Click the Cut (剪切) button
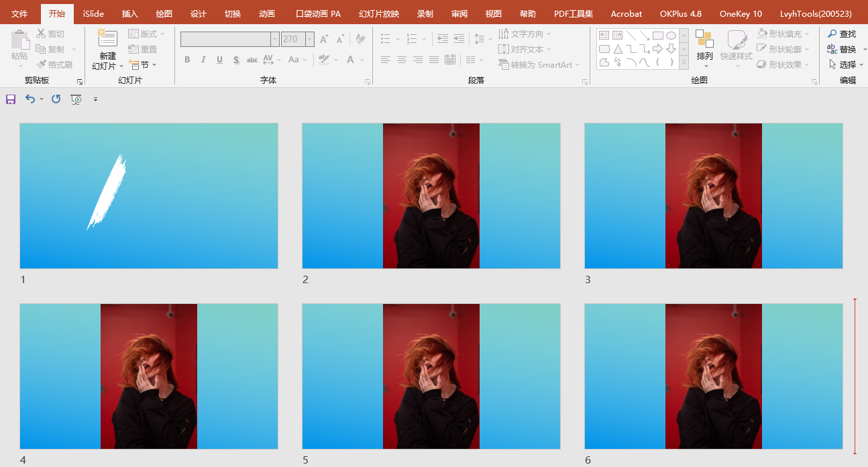Viewport: 868px width, 467px height. click(51, 34)
